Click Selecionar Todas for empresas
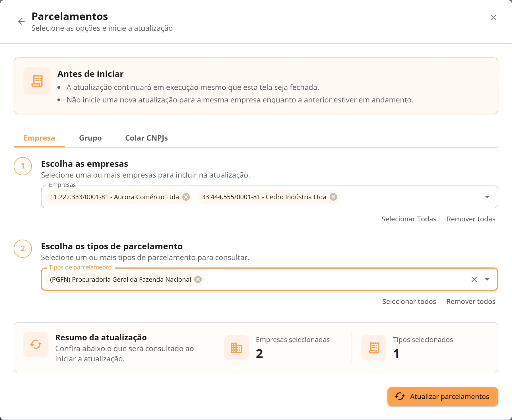Viewport: 512px width, 420px height. click(x=409, y=219)
